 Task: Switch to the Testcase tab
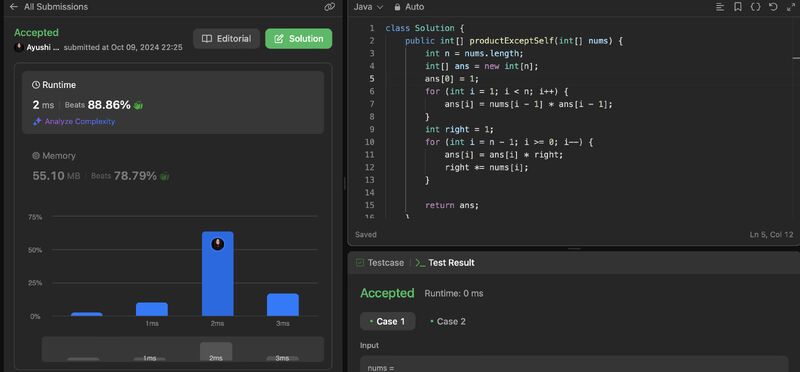[380, 263]
